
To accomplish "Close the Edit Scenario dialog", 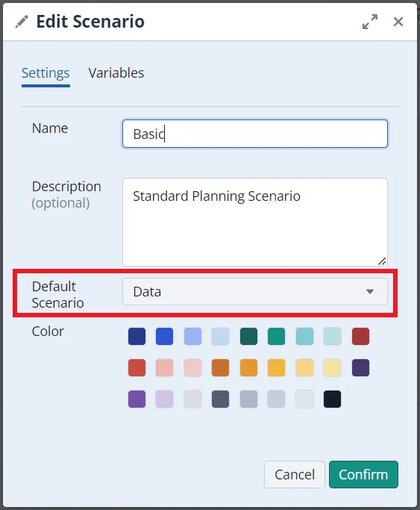I will (398, 22).
